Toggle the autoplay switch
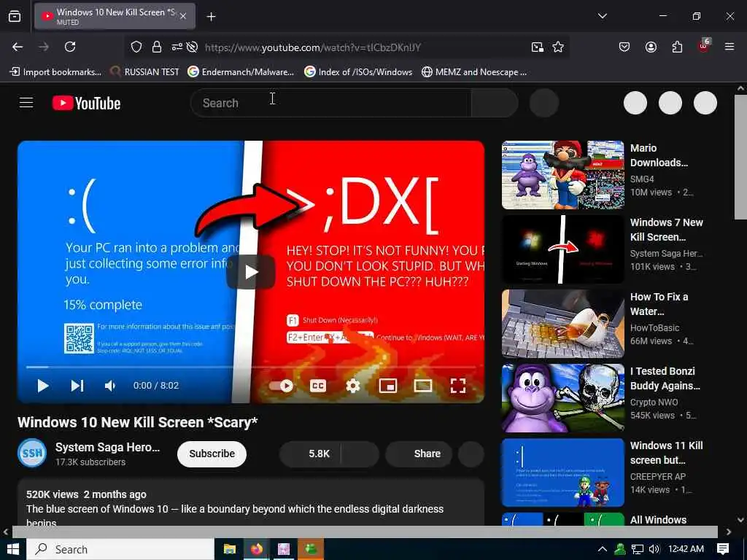This screenshot has width=747, height=560. [x=281, y=386]
